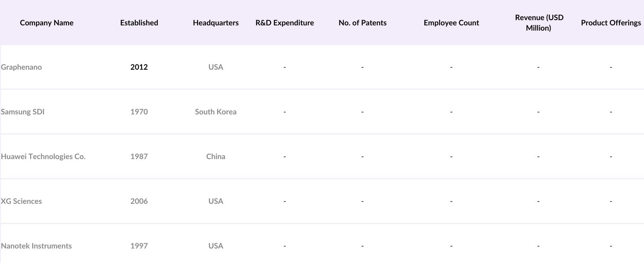Screen dimensions: 644x263
Task: Click the R&D Expenditure column header
Action: coord(285,23)
